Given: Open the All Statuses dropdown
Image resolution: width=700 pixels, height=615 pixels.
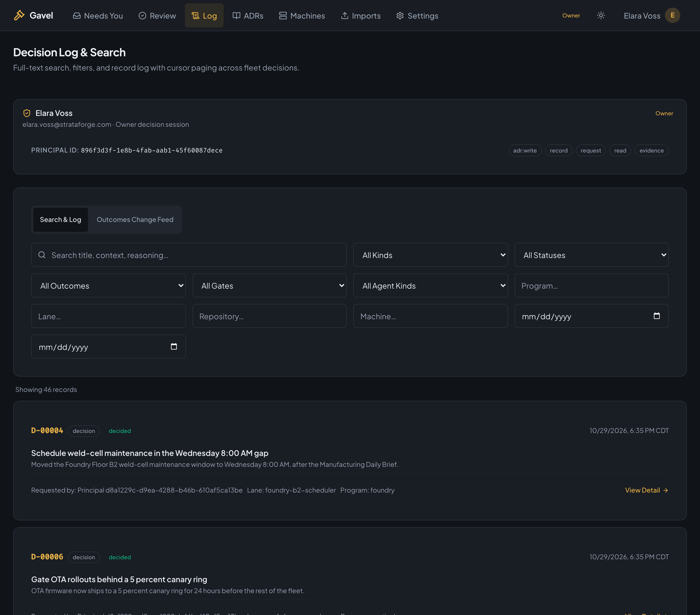Looking at the screenshot, I should 592,255.
